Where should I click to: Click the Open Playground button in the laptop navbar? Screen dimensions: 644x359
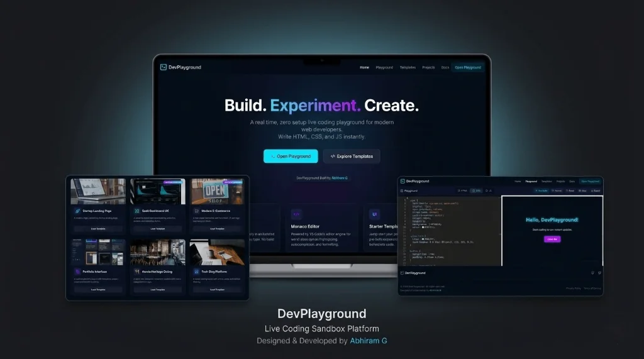468,67
